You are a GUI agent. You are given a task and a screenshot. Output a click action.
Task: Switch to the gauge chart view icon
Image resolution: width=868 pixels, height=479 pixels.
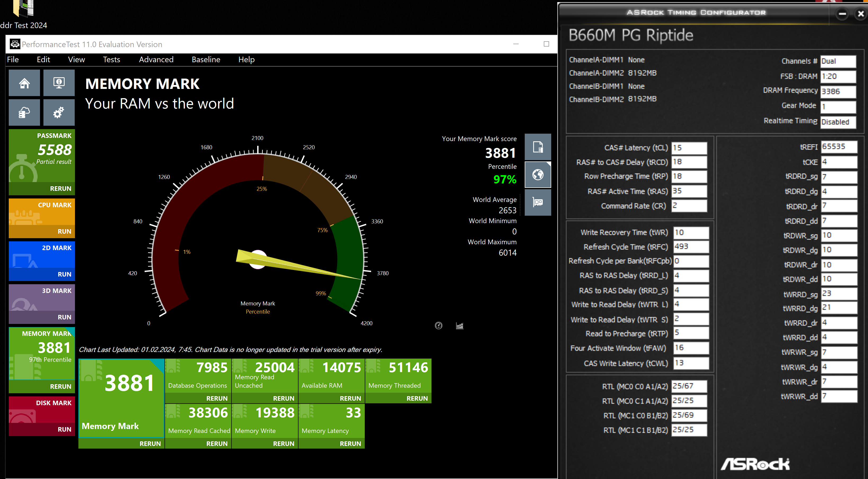(438, 326)
